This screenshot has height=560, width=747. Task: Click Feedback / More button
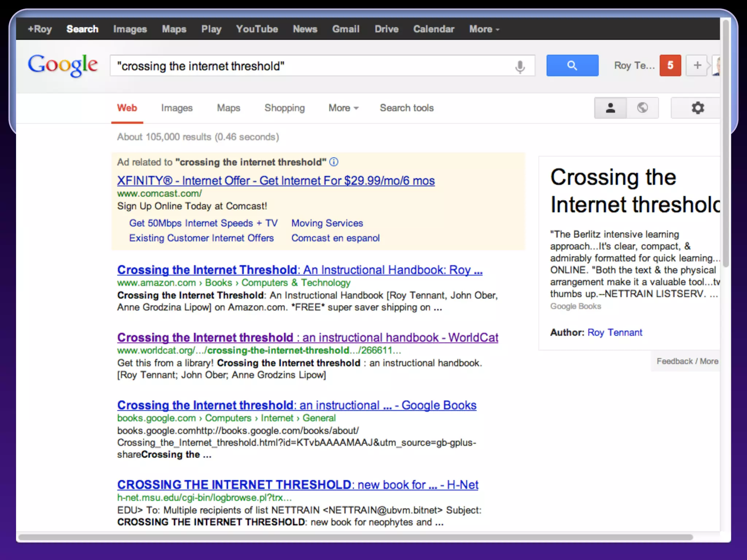point(687,361)
